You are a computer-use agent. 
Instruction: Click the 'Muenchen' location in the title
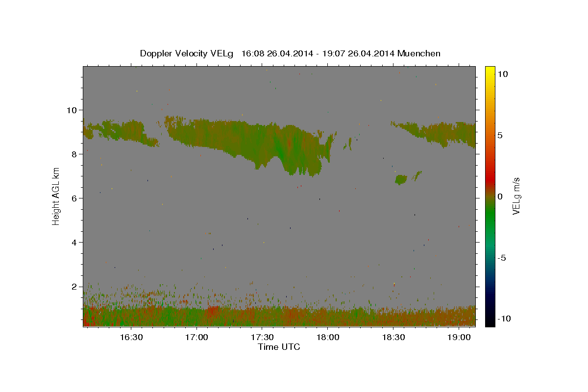tap(419, 53)
